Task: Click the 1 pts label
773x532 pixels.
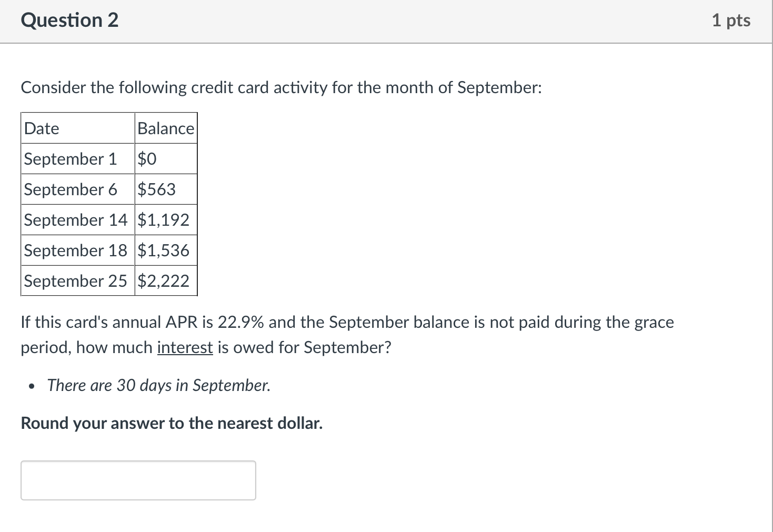Action: point(731,20)
